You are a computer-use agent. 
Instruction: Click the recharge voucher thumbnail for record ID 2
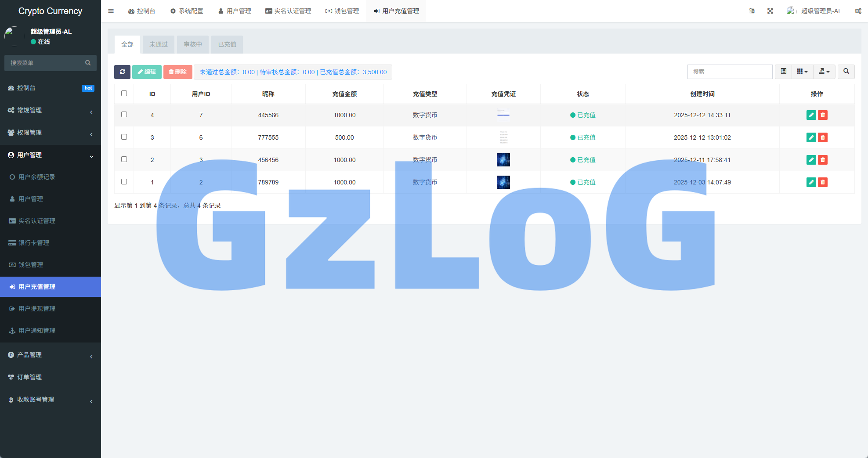(x=503, y=160)
